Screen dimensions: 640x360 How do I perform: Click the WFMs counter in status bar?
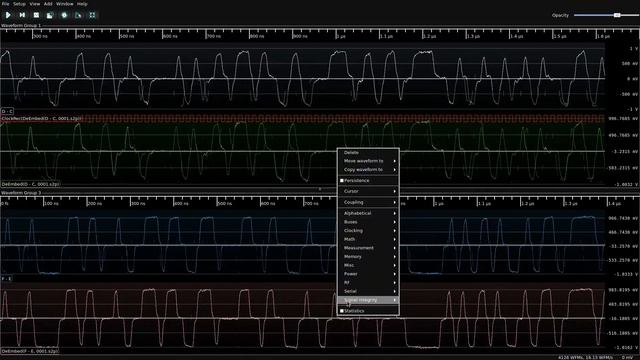pyautogui.click(x=585, y=358)
